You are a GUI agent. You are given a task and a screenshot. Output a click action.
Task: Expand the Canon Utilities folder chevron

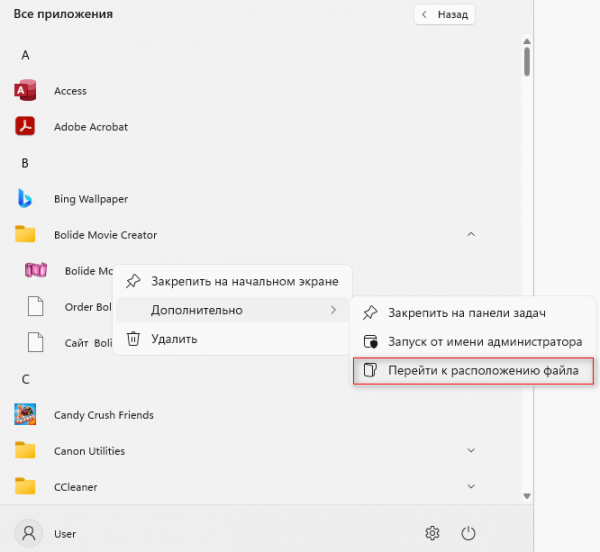click(x=471, y=450)
